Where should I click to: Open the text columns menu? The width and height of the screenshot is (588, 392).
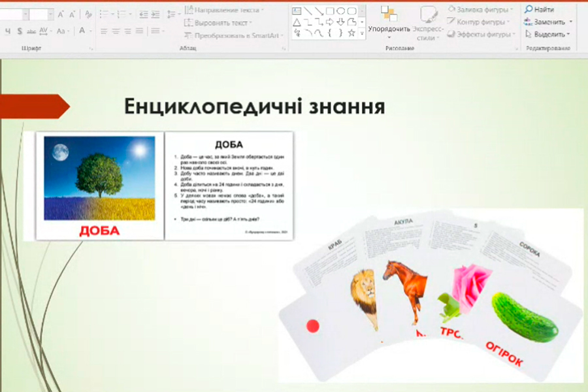tap(157, 31)
